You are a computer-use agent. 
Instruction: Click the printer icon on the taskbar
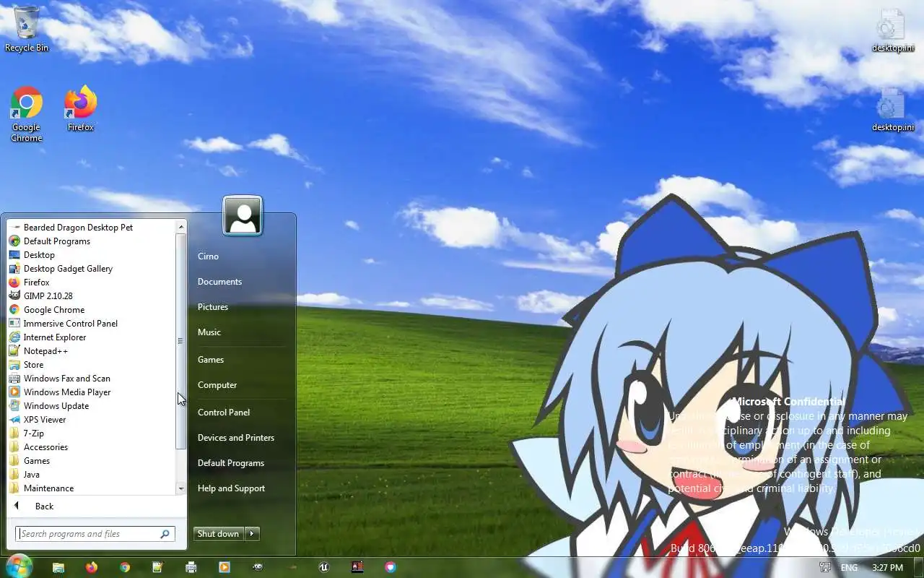(x=191, y=567)
